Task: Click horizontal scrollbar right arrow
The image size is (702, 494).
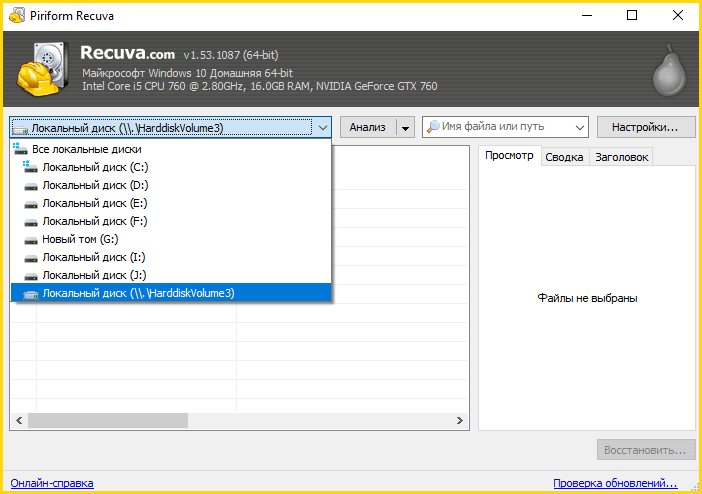Action: (460, 420)
